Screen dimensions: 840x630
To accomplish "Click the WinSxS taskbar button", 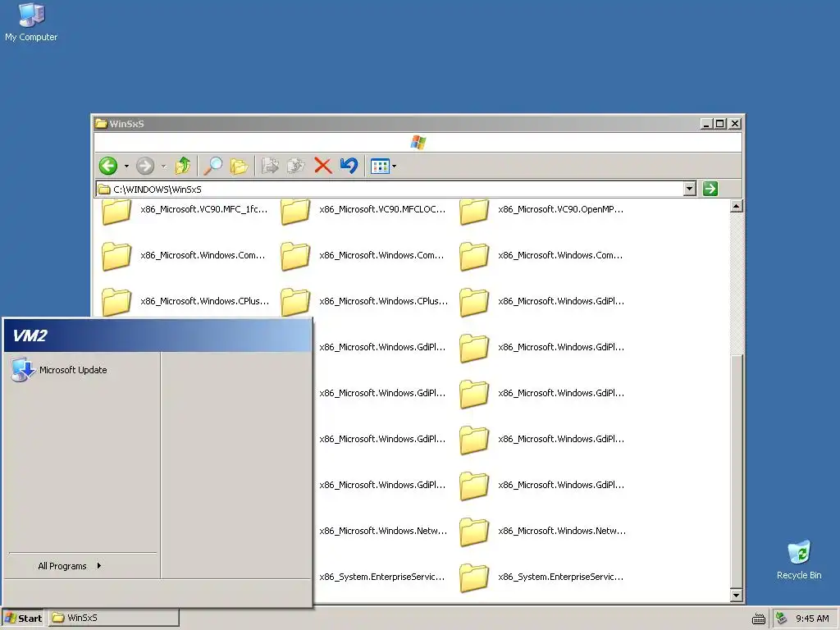I will [x=114, y=618].
